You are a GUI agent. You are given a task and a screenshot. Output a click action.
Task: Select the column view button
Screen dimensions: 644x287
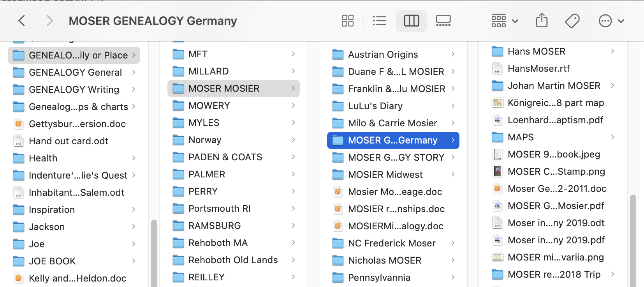(411, 21)
